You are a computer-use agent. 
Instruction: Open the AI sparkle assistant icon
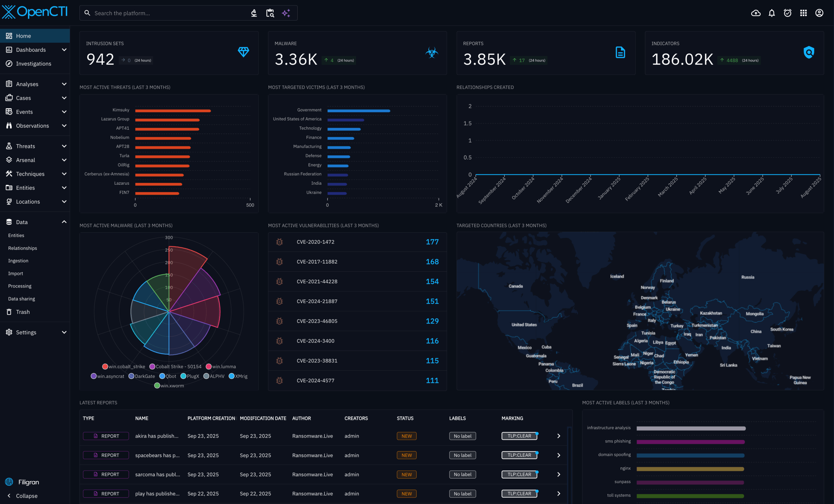coord(286,13)
